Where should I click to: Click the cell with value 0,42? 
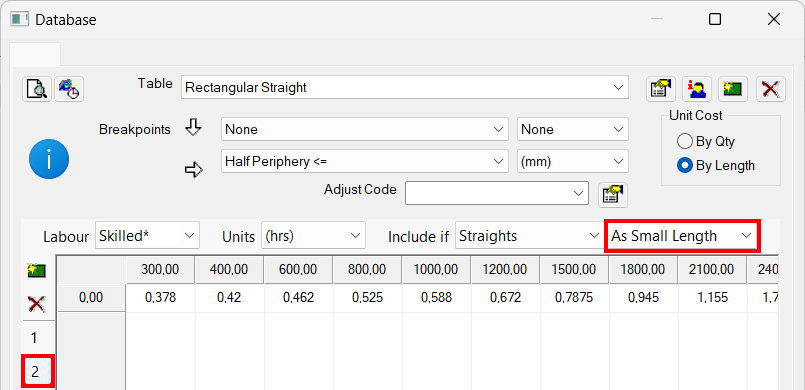pyautogui.click(x=229, y=298)
